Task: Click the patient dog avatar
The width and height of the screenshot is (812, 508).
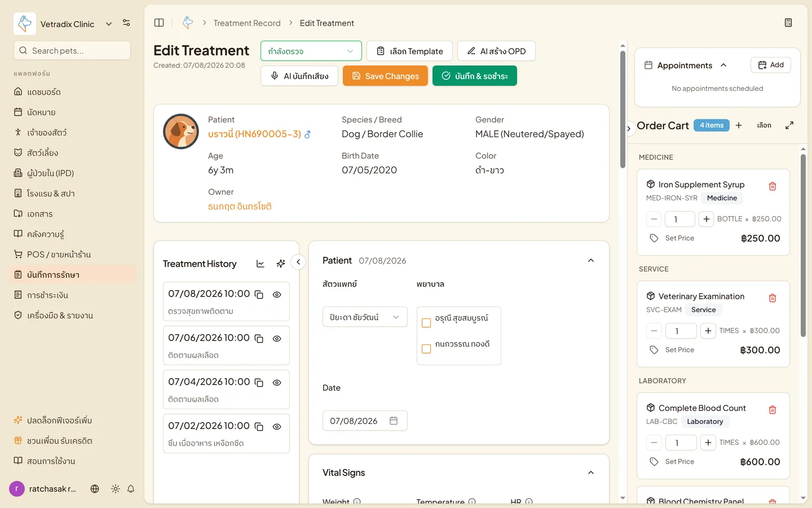Action: click(181, 132)
